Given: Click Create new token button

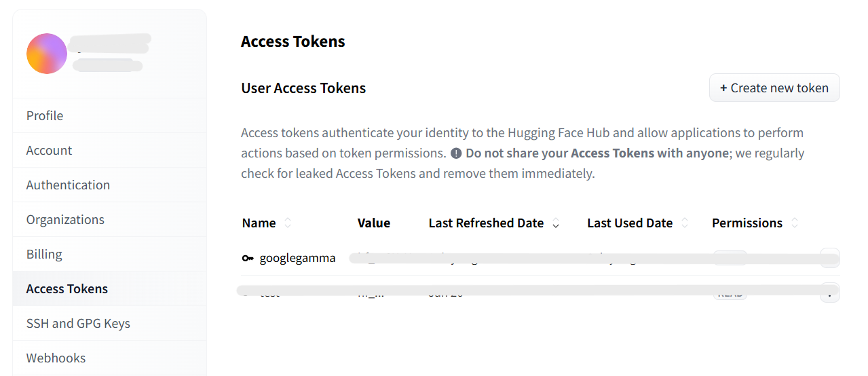Looking at the screenshot, I should pos(774,88).
